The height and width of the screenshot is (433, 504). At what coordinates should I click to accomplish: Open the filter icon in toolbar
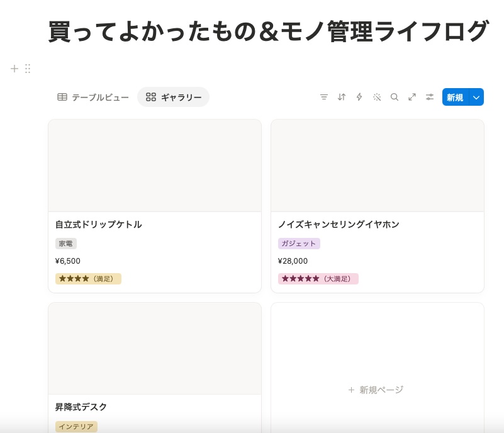324,97
